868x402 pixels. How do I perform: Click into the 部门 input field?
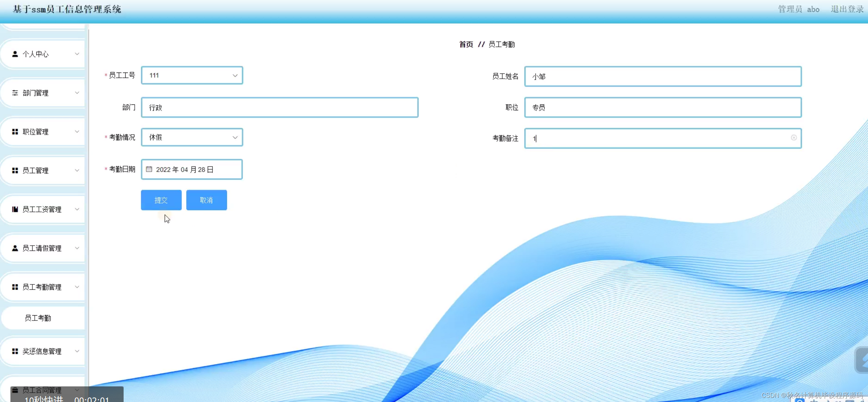pos(279,108)
